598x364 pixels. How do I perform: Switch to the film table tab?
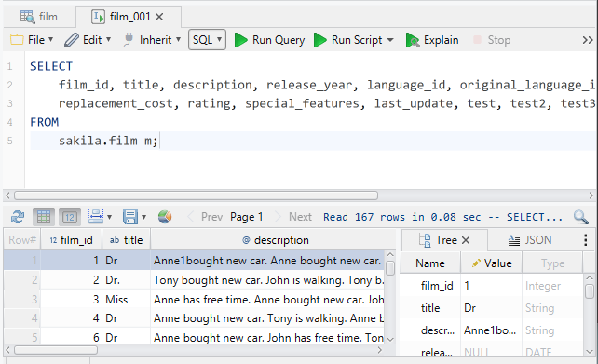point(38,17)
